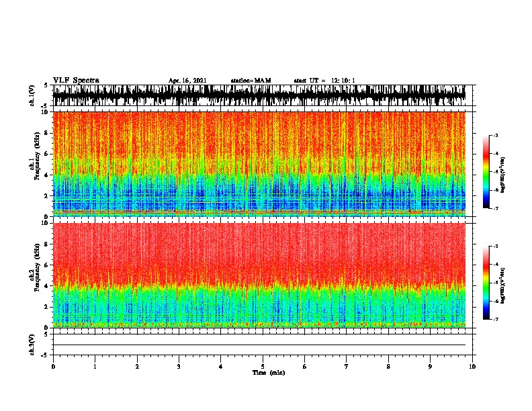Click the ch.2 spectrogram "8" kHz tick label
Screen dimensions: 532x411
tap(47, 244)
